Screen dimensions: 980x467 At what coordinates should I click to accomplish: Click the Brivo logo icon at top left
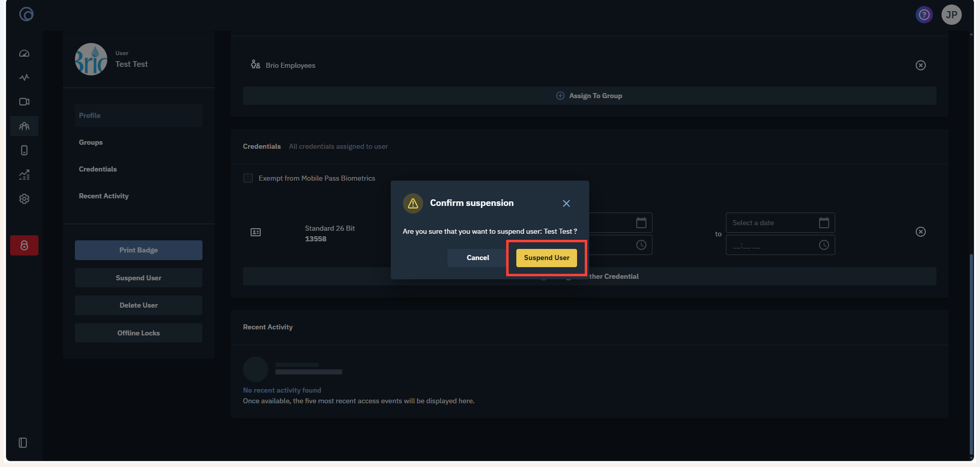pyautogui.click(x=26, y=14)
